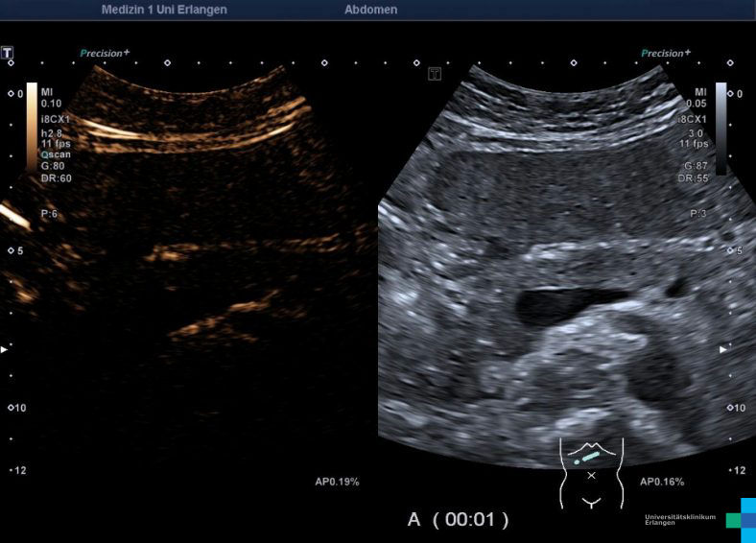Click the Precision+ label on contrast image
The width and height of the screenshot is (756, 543).
click(105, 54)
